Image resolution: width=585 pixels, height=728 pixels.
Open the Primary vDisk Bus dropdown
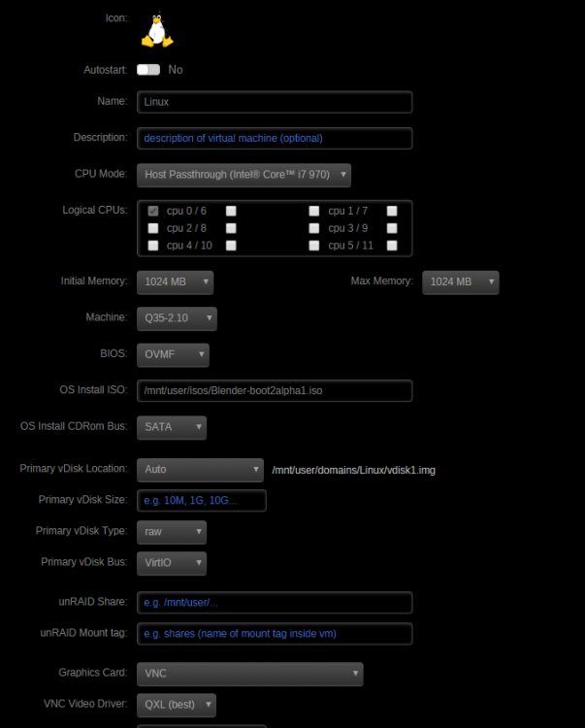click(172, 563)
